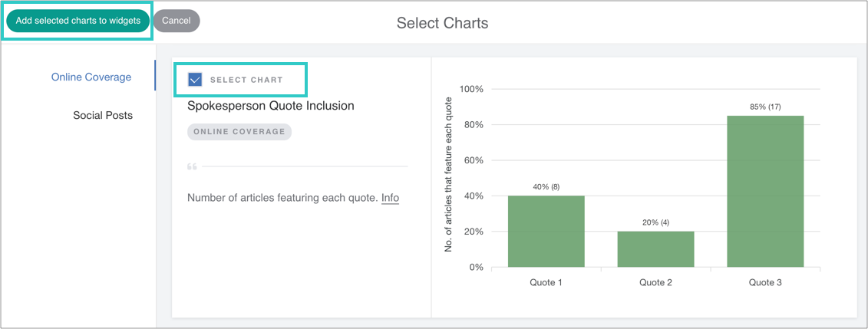Click the quotation mark icon

pos(192,166)
